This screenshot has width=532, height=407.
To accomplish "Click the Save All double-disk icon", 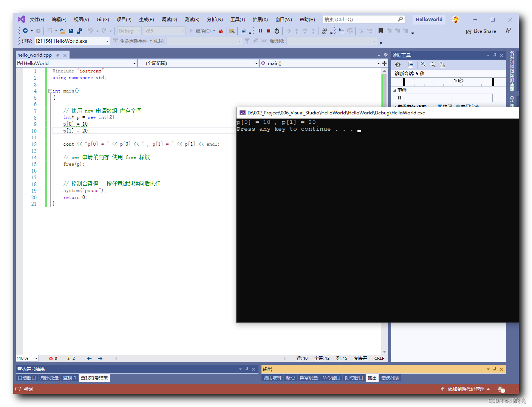I will (79, 31).
